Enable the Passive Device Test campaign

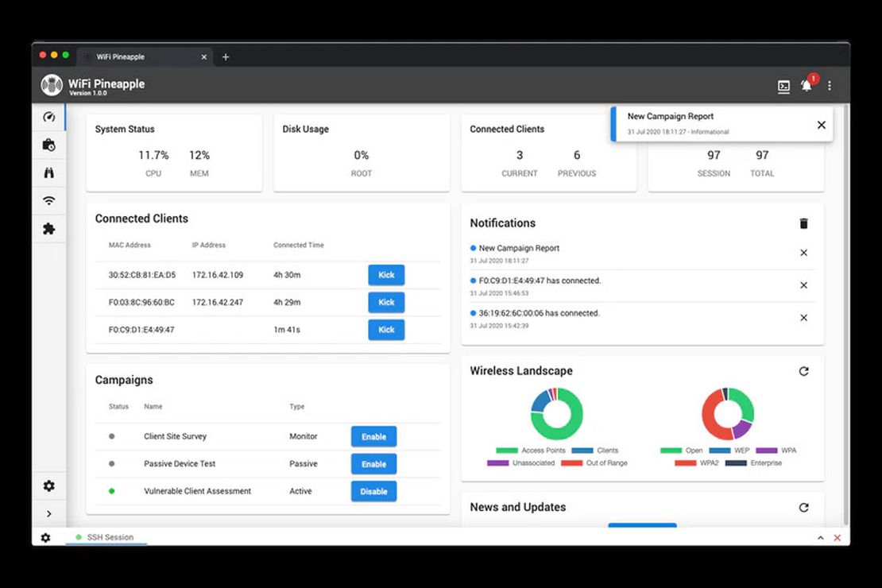click(x=373, y=463)
